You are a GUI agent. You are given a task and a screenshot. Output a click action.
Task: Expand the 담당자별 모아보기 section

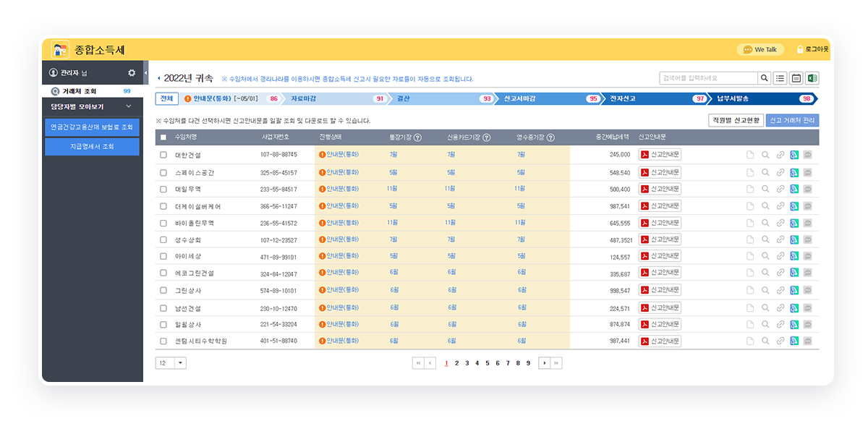point(92,106)
